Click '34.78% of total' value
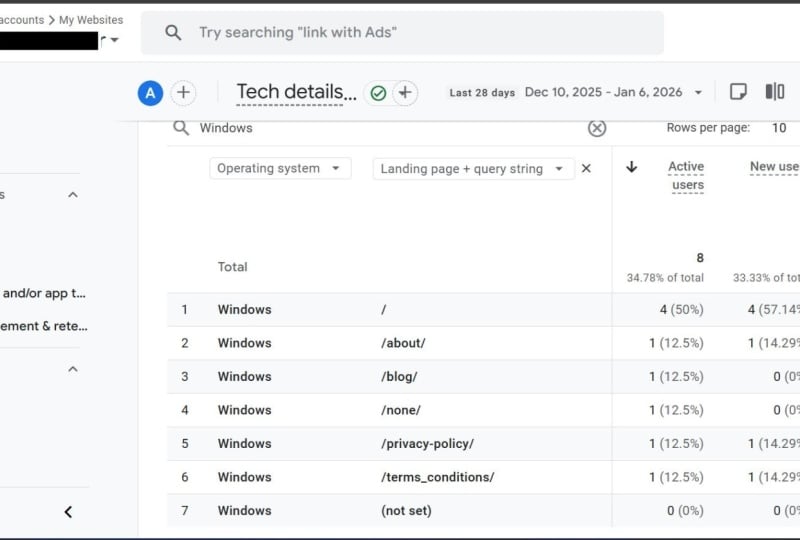800x540 pixels. pos(665,278)
